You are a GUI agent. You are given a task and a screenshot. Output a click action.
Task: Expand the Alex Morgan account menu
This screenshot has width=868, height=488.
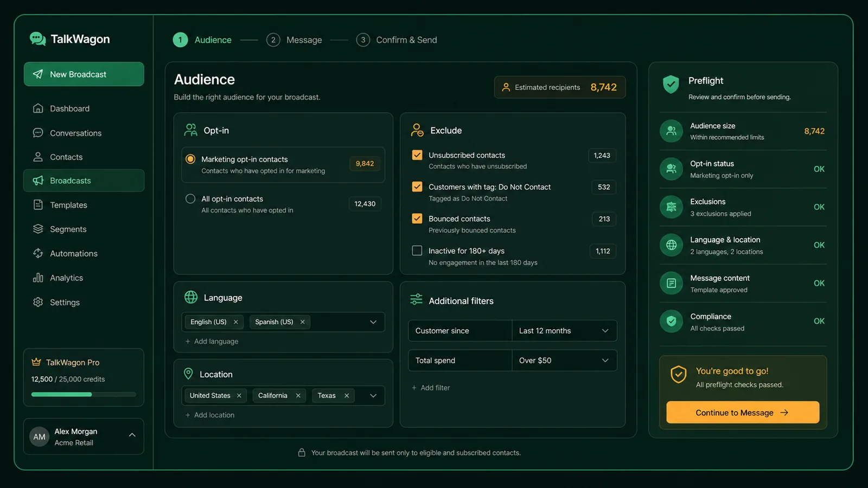click(x=132, y=435)
